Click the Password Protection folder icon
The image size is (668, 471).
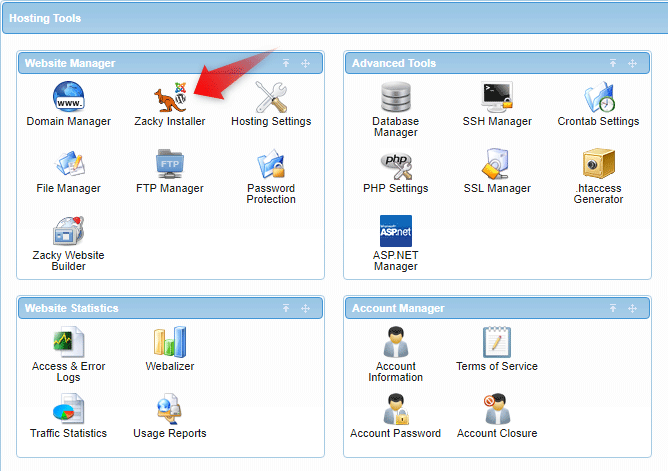[271, 165]
